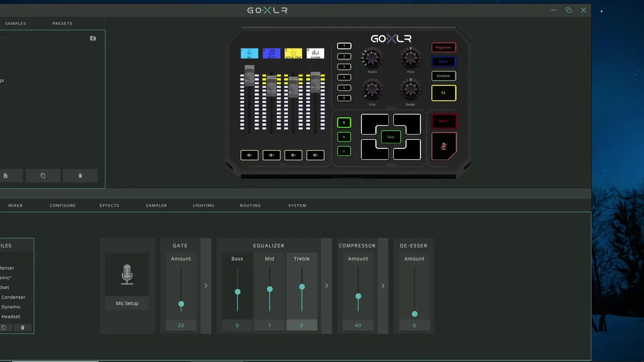The image size is (644, 362).
Task: Open the Mixer tab
Action: [x=16, y=205]
